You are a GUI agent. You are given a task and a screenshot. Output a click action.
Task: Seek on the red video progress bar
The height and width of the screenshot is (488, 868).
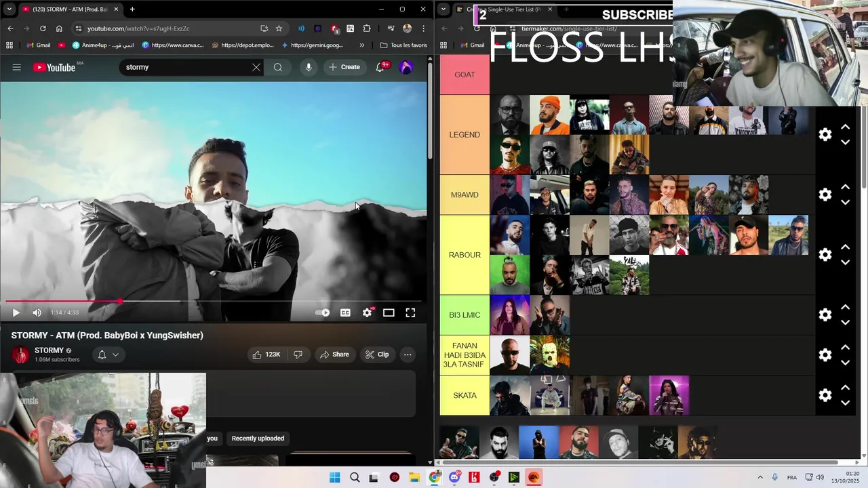click(x=214, y=301)
